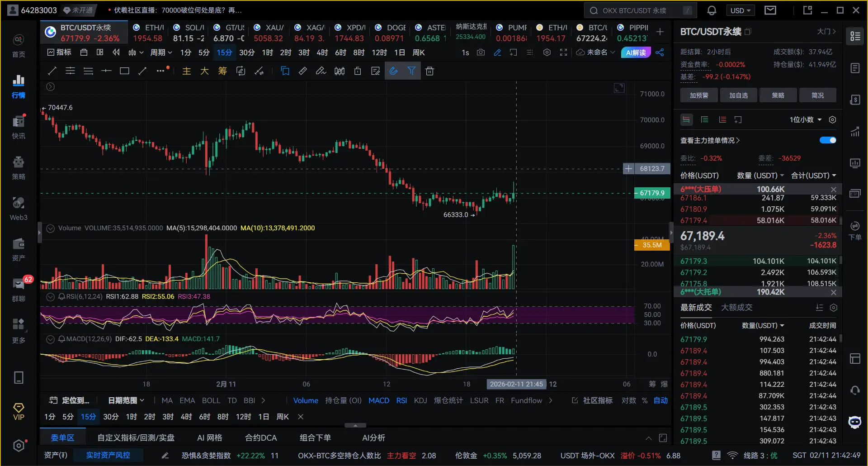
Task: Select the DOGE ticker tab
Action: click(390, 33)
